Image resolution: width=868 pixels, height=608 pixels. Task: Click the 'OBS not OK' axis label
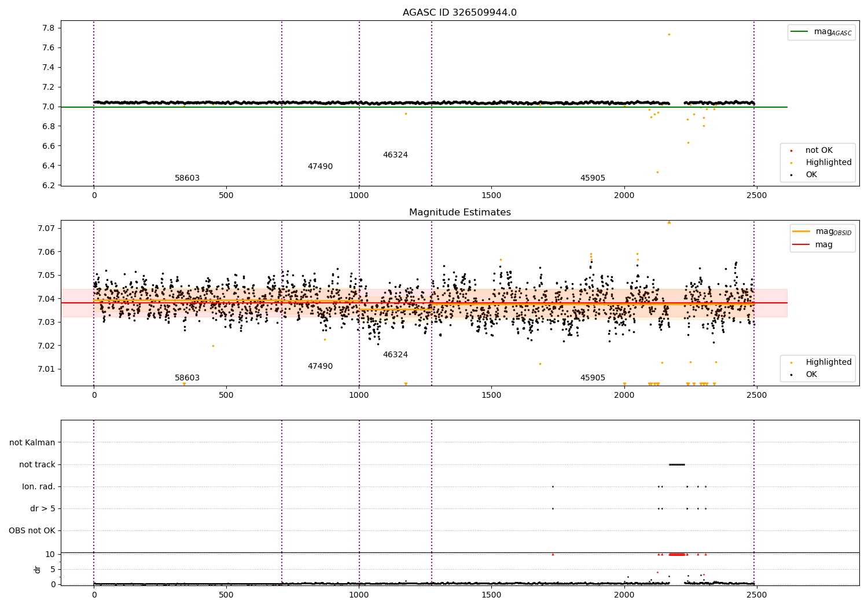coord(32,531)
